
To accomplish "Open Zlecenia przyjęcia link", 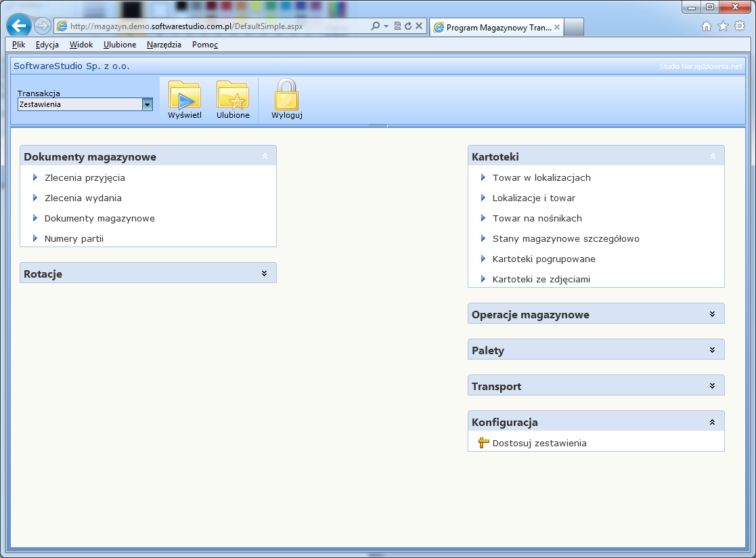I will pos(85,177).
